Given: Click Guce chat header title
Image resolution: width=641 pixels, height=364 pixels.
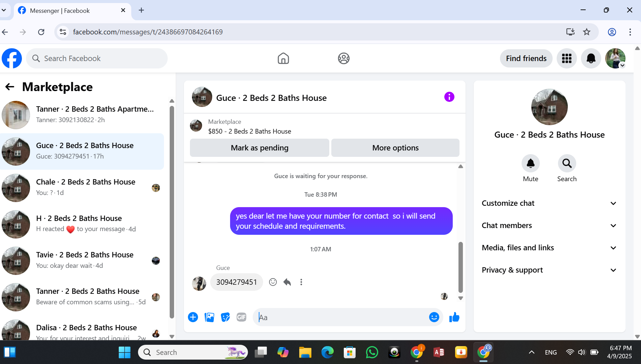Looking at the screenshot, I should pos(271,98).
